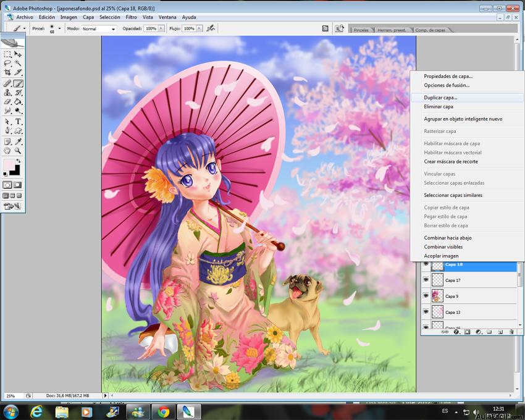Choose Duplicar capa from context menu

467,98
